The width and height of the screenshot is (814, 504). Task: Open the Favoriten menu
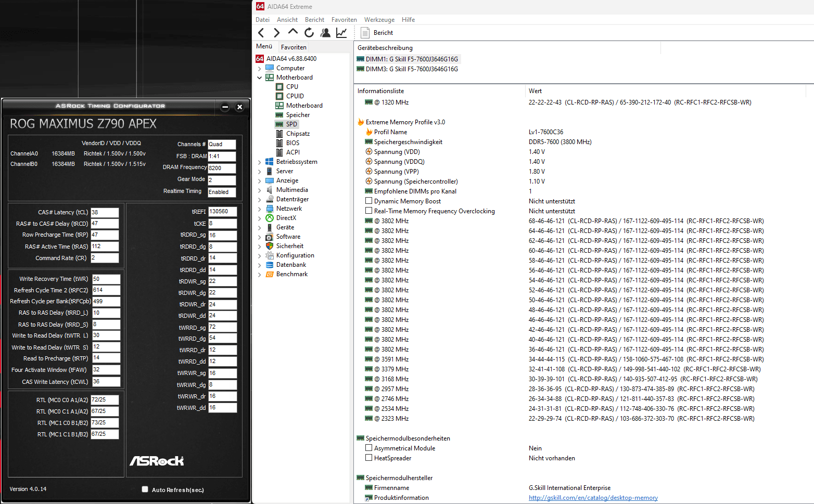344,20
